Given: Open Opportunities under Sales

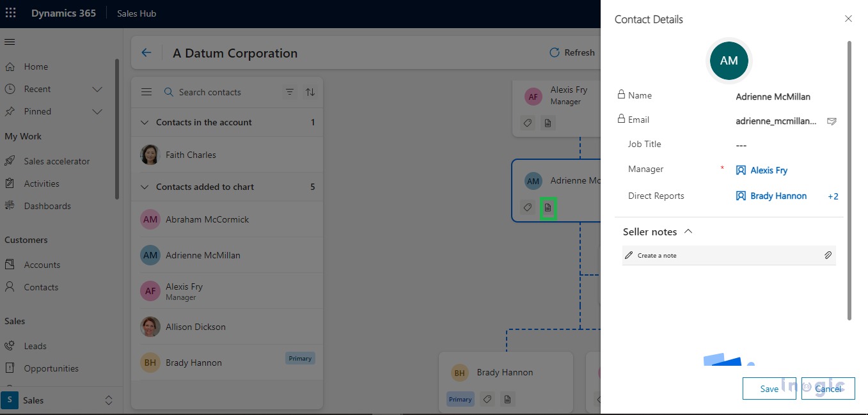Looking at the screenshot, I should pyautogui.click(x=51, y=368).
